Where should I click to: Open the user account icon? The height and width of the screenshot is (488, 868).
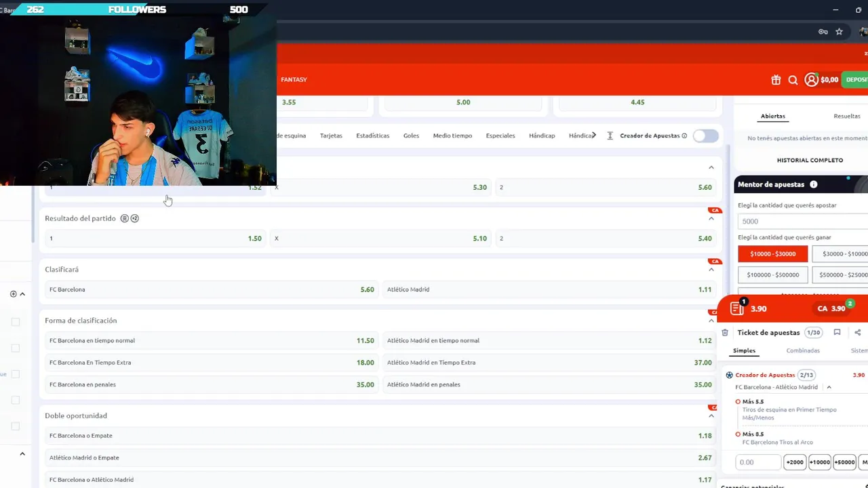[x=811, y=80]
